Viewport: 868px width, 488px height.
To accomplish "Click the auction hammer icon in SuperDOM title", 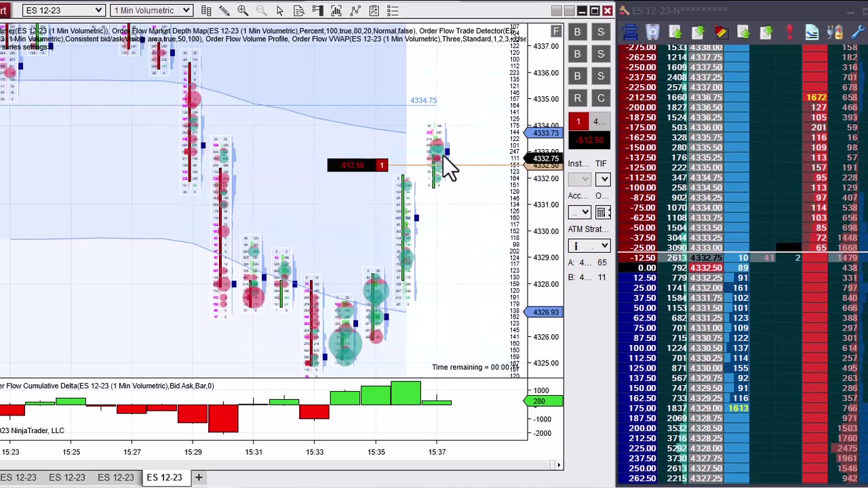I will [623, 10].
